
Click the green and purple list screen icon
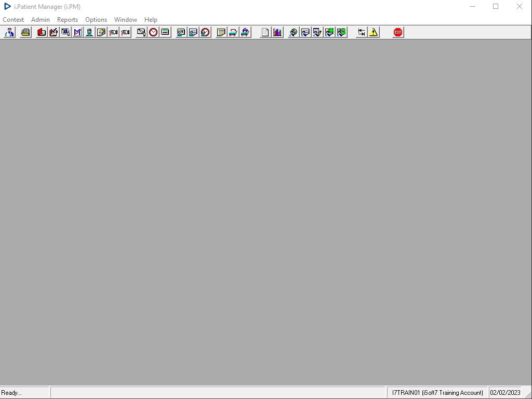coord(165,32)
